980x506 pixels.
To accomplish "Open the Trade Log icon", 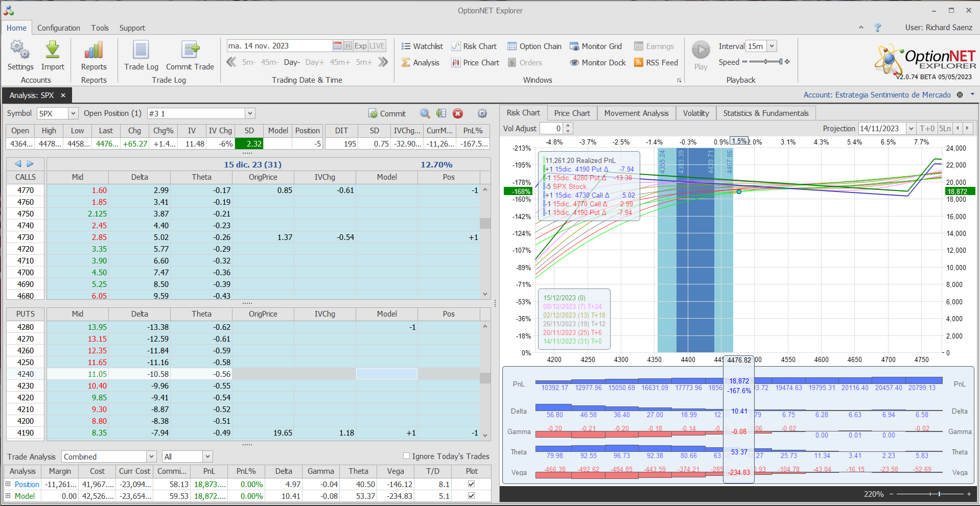I will (x=141, y=50).
